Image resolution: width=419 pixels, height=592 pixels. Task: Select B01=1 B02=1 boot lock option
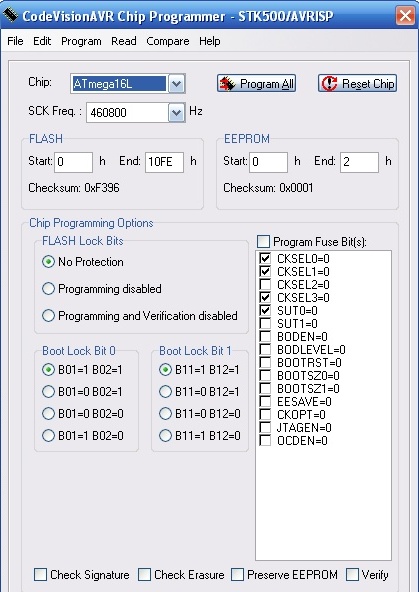48,370
